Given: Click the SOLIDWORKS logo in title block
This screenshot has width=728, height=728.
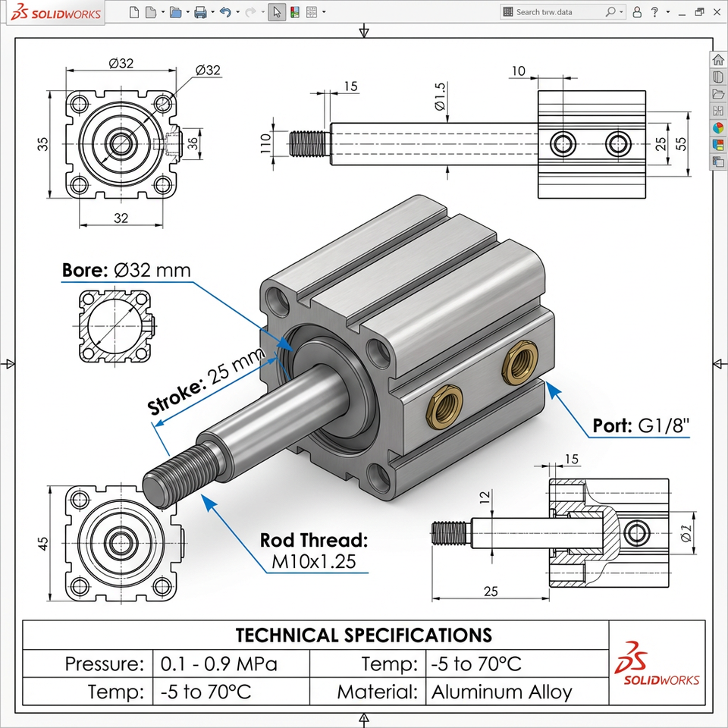Looking at the screenshot, I should [657, 664].
